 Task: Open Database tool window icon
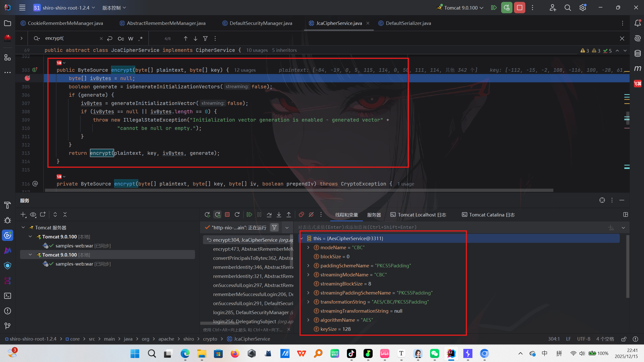(x=638, y=53)
